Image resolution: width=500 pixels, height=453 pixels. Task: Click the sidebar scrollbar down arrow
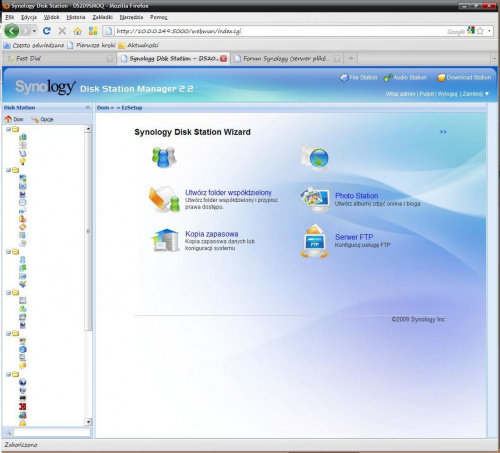pos(88,422)
